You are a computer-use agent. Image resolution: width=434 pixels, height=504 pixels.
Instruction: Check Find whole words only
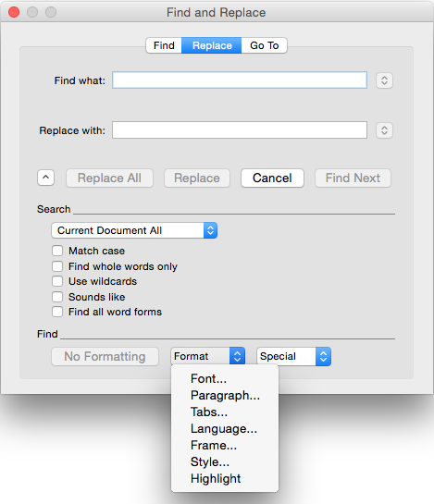click(57, 266)
